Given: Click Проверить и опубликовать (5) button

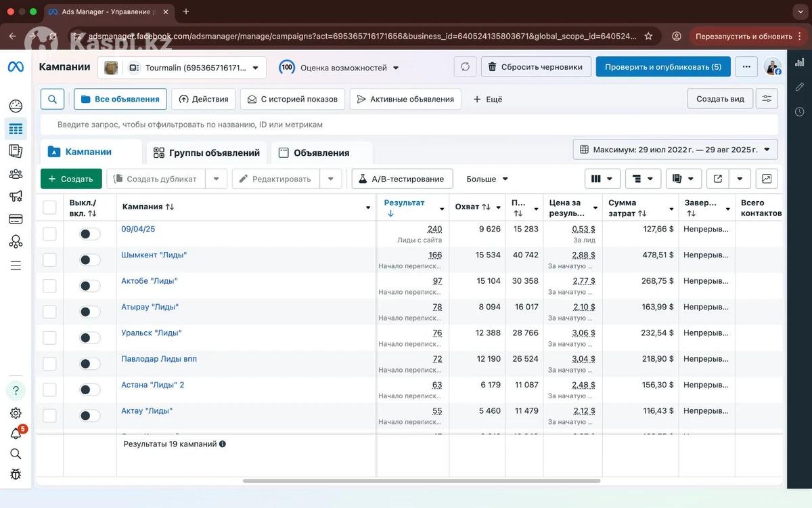Looking at the screenshot, I should [663, 67].
